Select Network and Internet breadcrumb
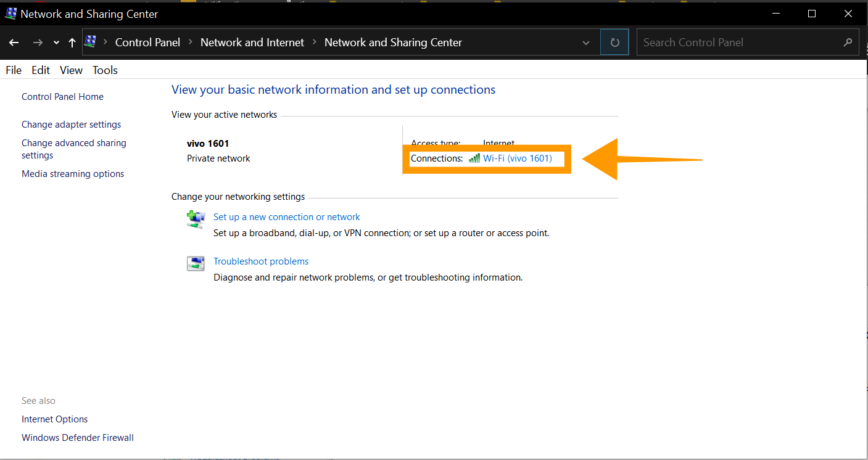Image resolution: width=868 pixels, height=460 pixels. click(252, 43)
